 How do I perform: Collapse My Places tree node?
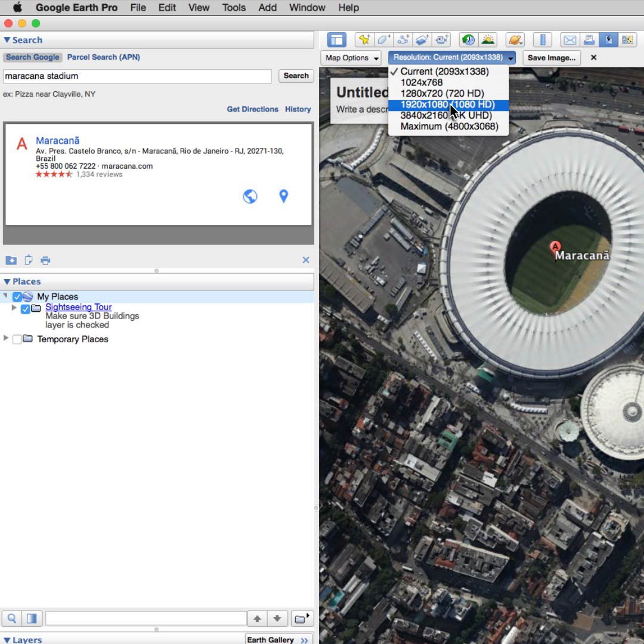(x=5, y=295)
